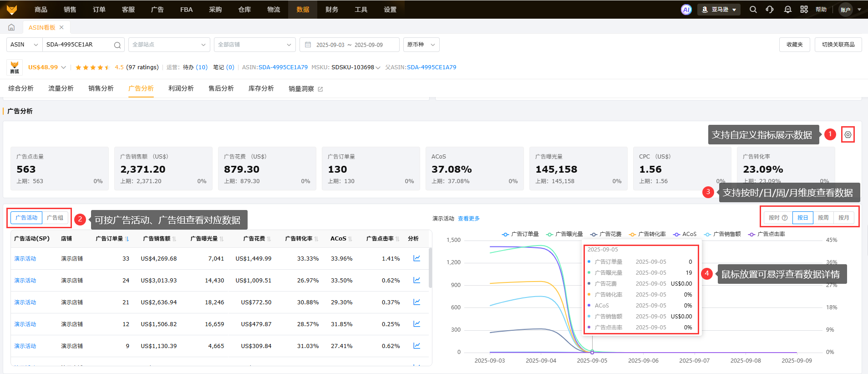Click the 切换关联商品 button
Screen dimensions: 868x374
pyautogui.click(x=838, y=45)
